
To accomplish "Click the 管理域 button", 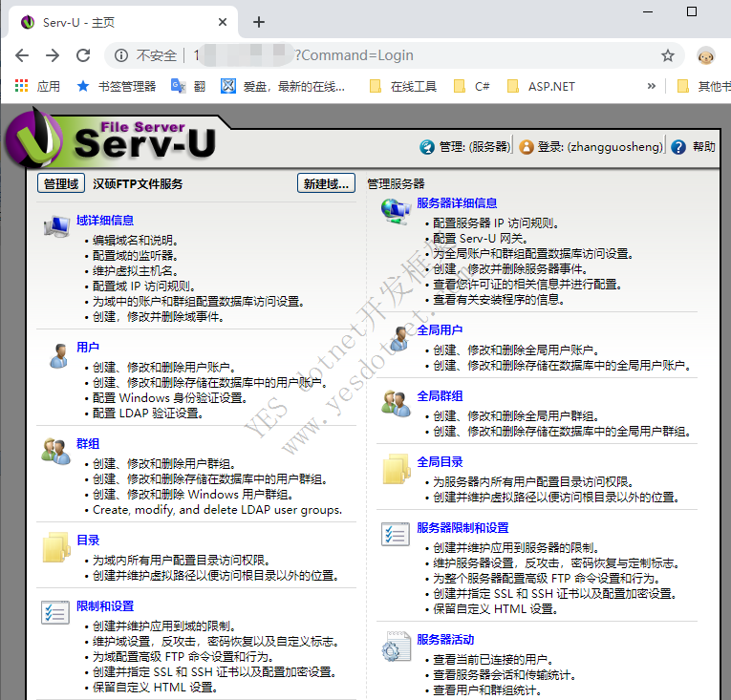I will [61, 183].
